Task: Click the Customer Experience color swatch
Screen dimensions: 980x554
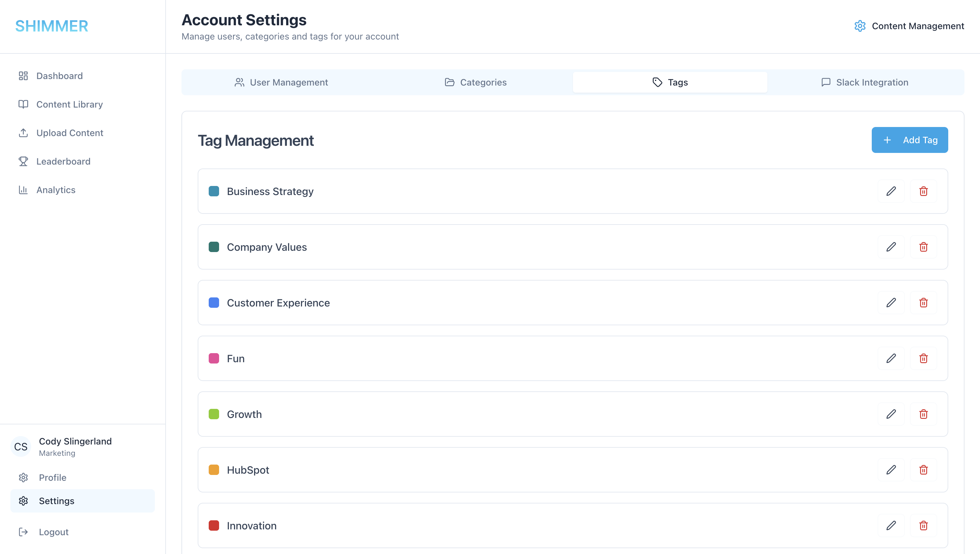Action: coord(214,303)
